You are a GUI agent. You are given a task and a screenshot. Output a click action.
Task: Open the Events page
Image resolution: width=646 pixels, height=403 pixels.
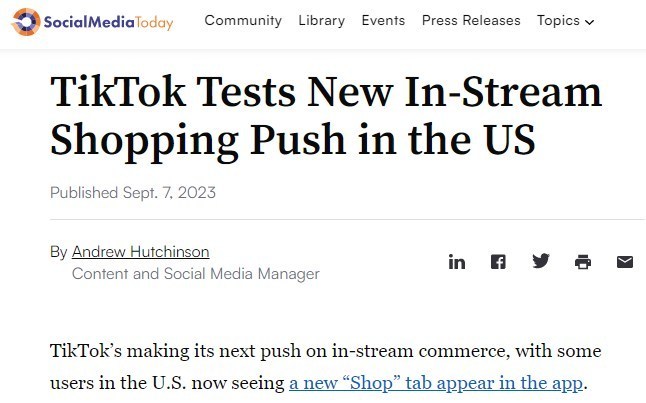pos(383,20)
